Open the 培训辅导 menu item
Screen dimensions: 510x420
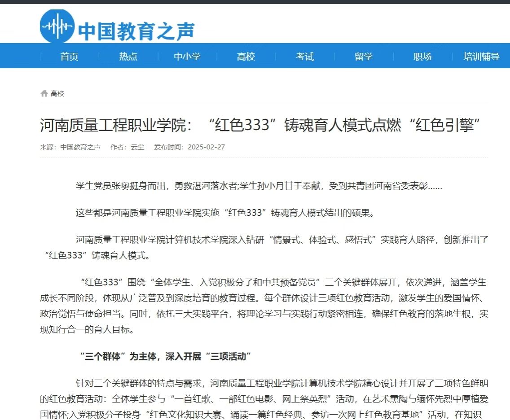481,57
